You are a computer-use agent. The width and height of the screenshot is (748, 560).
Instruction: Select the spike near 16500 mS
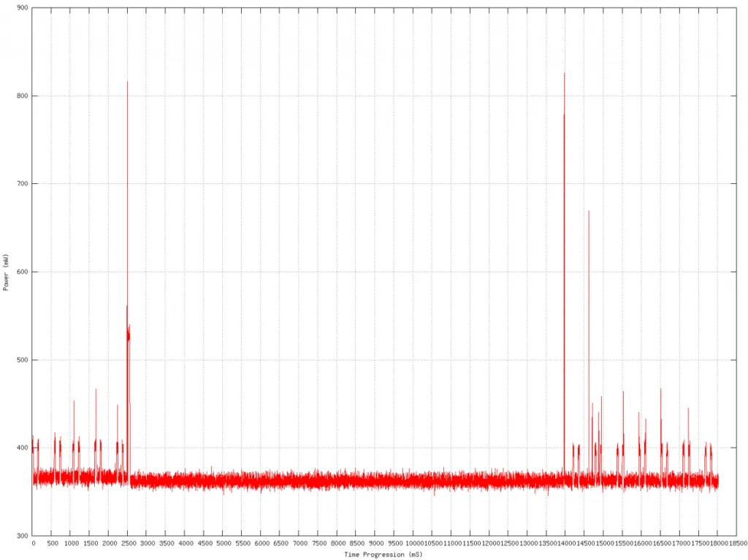click(661, 391)
